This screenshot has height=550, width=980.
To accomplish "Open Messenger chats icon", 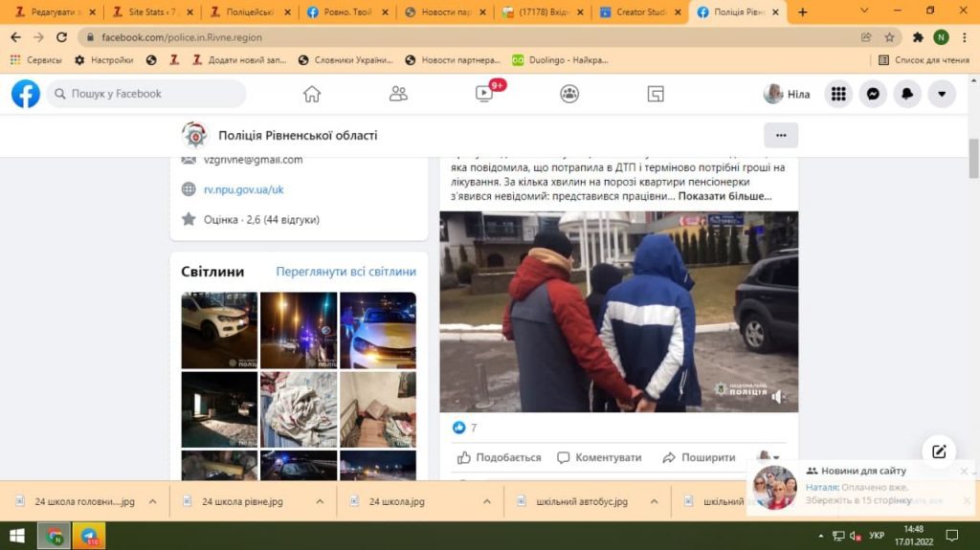I will [873, 94].
